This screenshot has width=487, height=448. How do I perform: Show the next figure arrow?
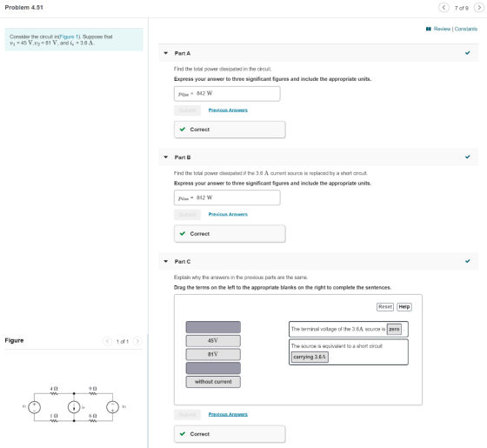coord(137,341)
